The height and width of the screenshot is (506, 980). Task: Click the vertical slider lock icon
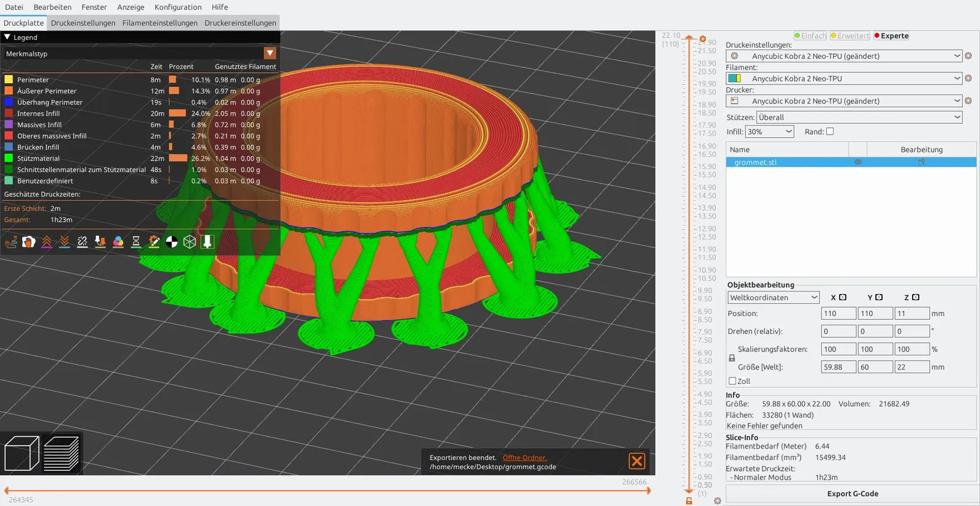(x=689, y=500)
